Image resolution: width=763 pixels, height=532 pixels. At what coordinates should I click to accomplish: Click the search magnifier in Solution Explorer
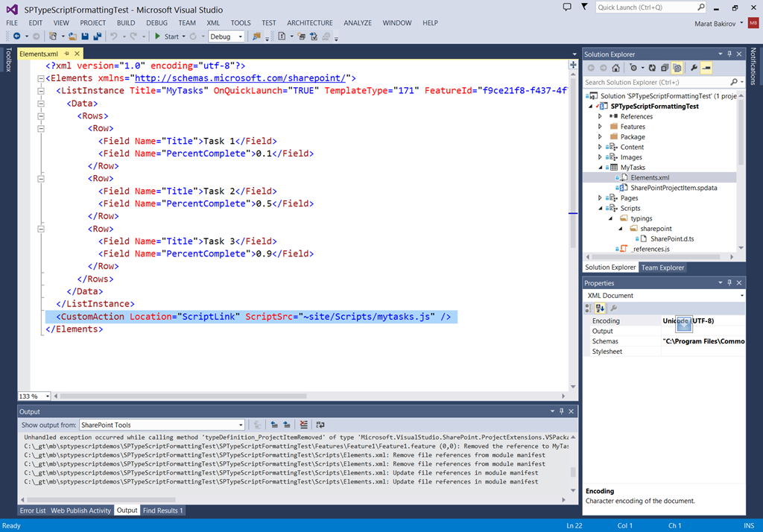734,82
